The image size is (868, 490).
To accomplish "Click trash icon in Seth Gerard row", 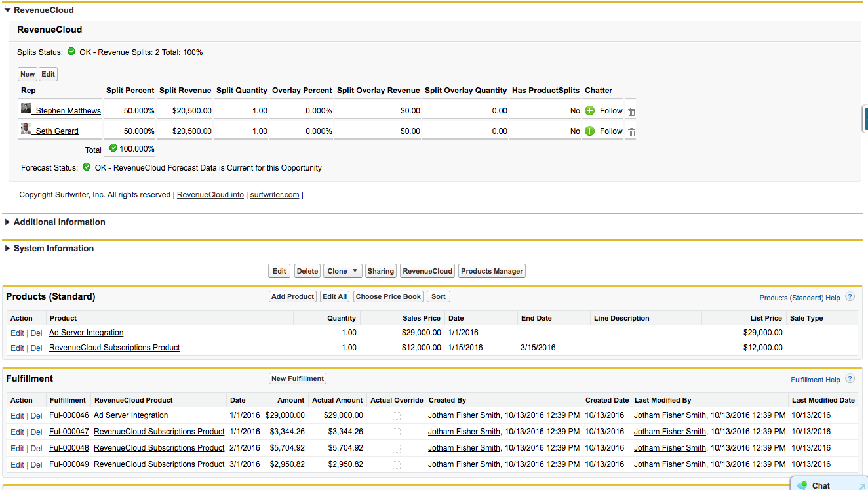I will click(631, 132).
